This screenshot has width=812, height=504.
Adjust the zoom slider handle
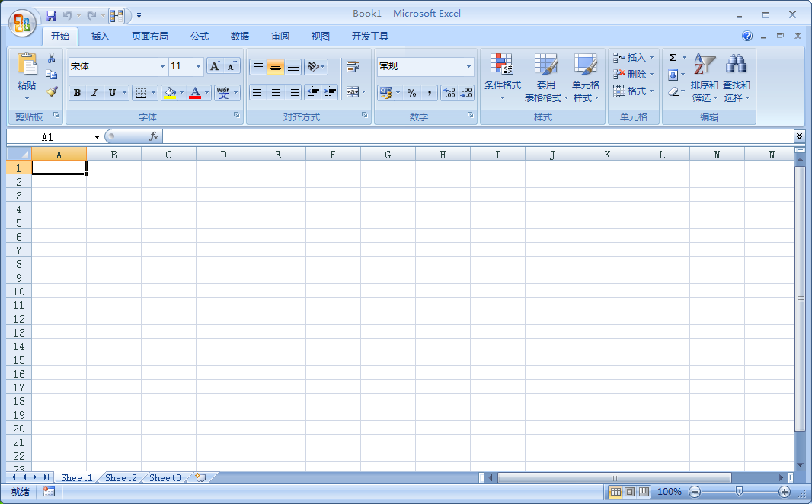739,492
